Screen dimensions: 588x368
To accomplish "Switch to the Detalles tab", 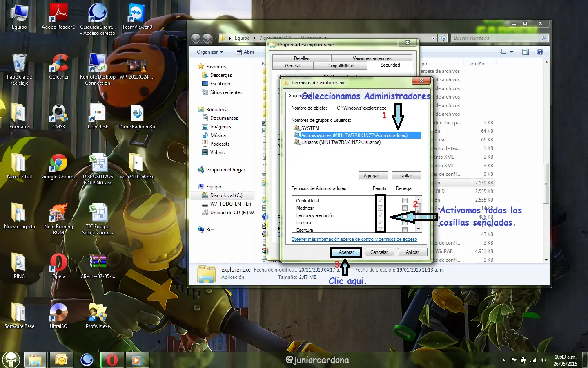I will [x=301, y=58].
